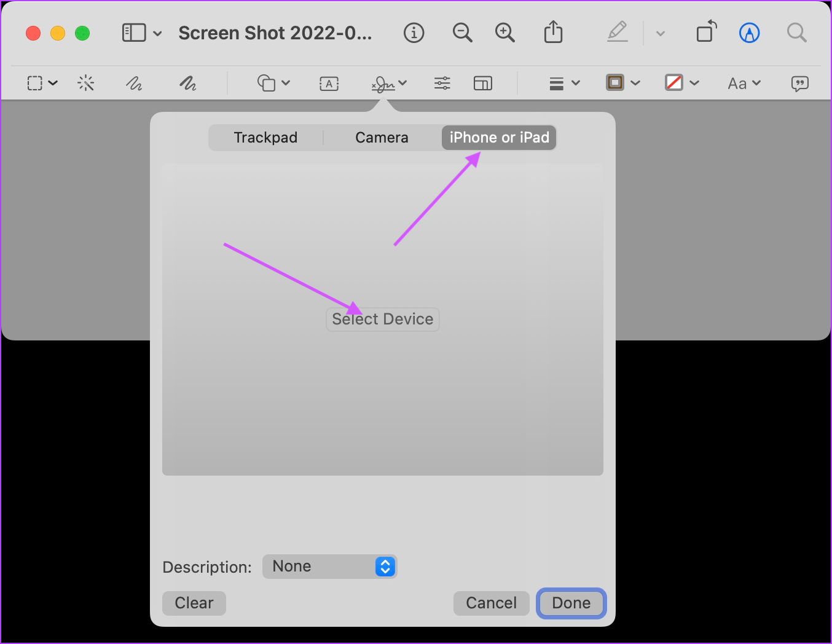Open the Description None popup menu
This screenshot has width=832, height=644.
coord(329,567)
